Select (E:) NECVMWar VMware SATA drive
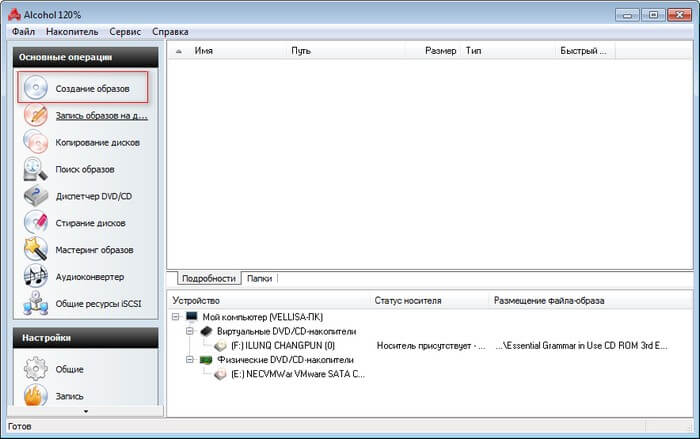This screenshot has width=700, height=439. tap(298, 374)
